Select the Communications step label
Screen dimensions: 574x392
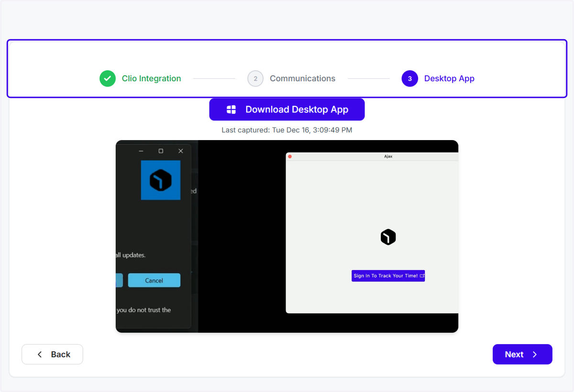click(x=302, y=78)
